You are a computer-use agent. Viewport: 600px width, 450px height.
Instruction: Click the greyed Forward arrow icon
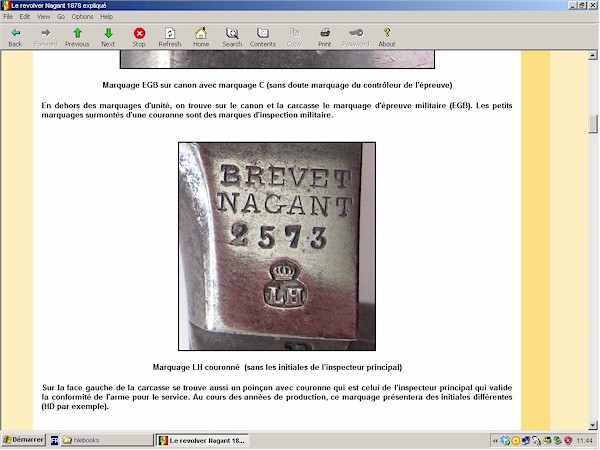pyautogui.click(x=46, y=33)
